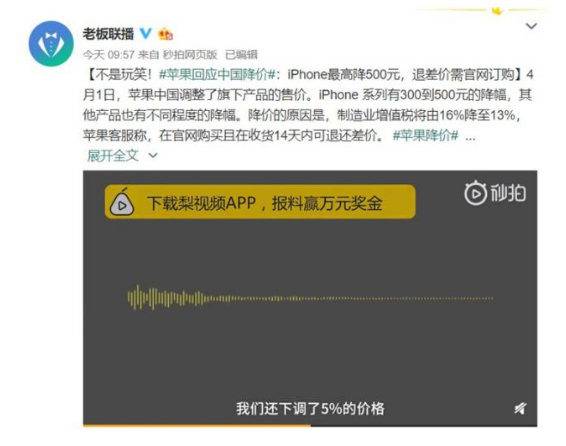Open the 老板联播 profile avatar
The height and width of the screenshot is (446, 566).
pos(51,44)
